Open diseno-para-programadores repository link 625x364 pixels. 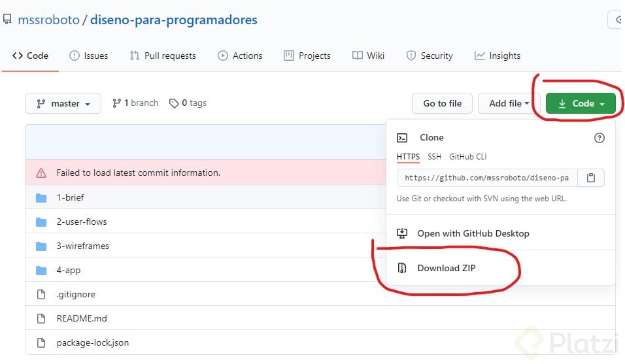(174, 20)
